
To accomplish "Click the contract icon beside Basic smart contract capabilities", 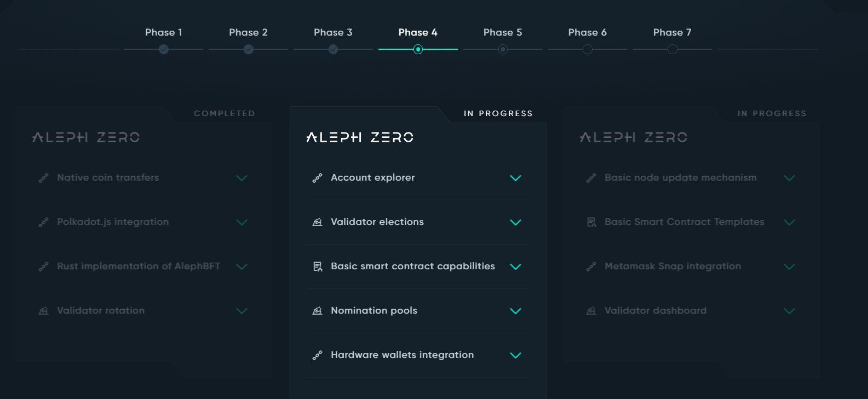I will (x=317, y=267).
